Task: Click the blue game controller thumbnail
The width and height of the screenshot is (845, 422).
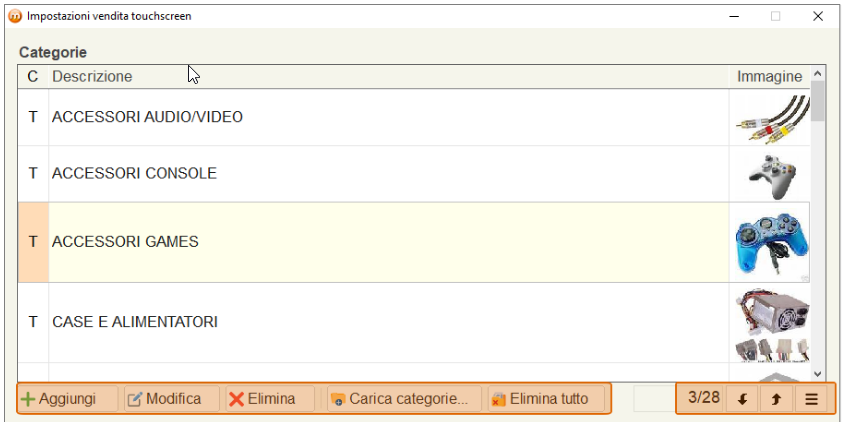Action: 772,242
